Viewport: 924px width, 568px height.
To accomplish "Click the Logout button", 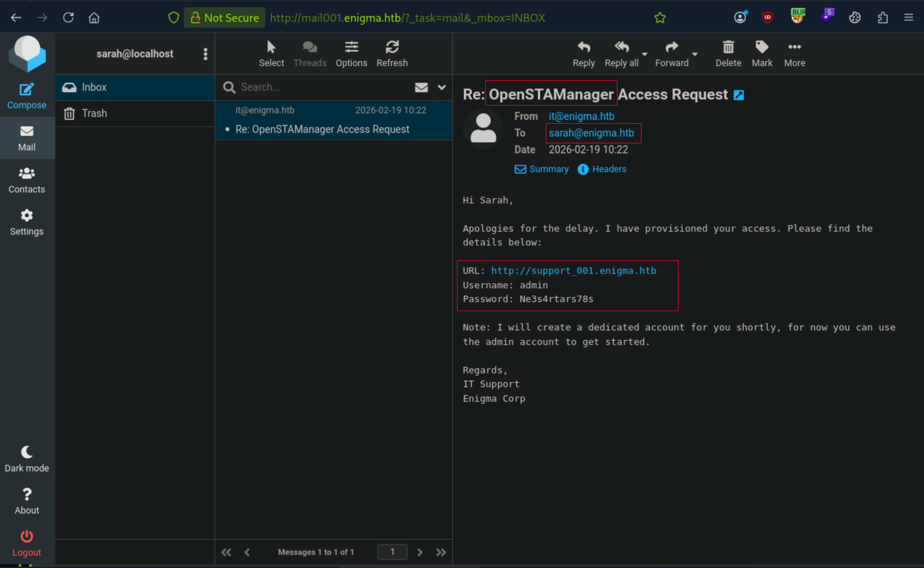I will pyautogui.click(x=27, y=543).
